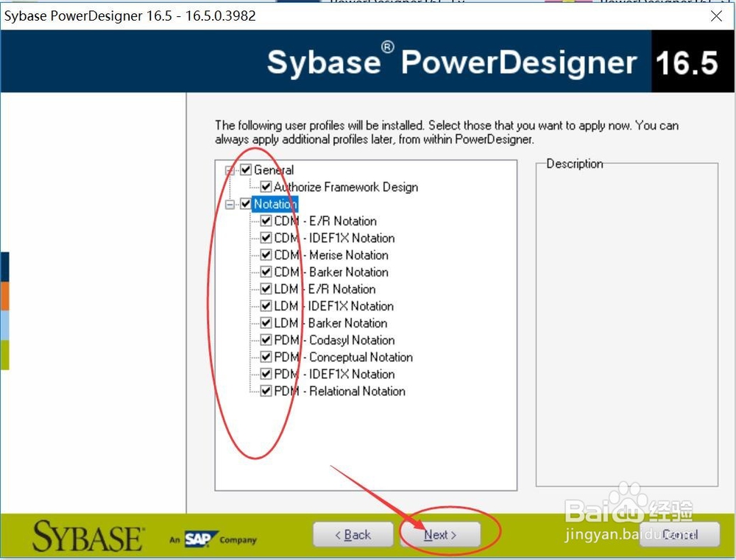Close the PowerDesigner installer window
Viewport: 736px width, 560px height.
click(716, 16)
